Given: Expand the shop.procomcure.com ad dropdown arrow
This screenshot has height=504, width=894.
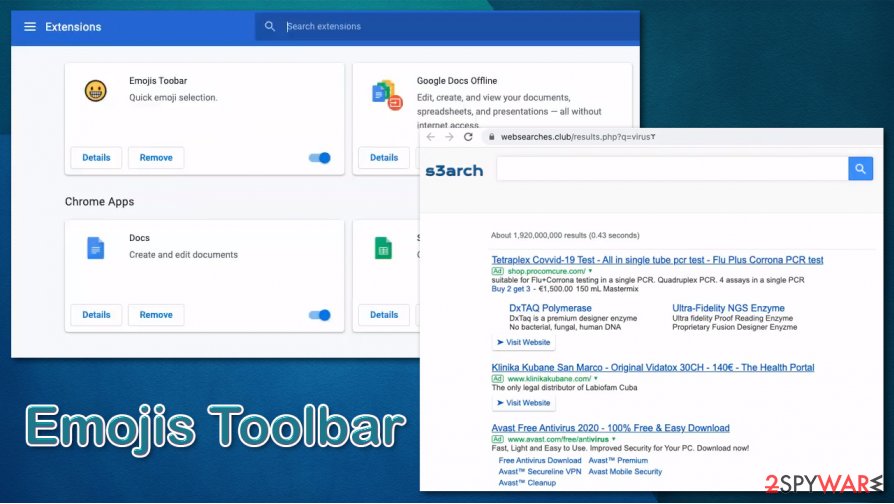Looking at the screenshot, I should pos(590,271).
